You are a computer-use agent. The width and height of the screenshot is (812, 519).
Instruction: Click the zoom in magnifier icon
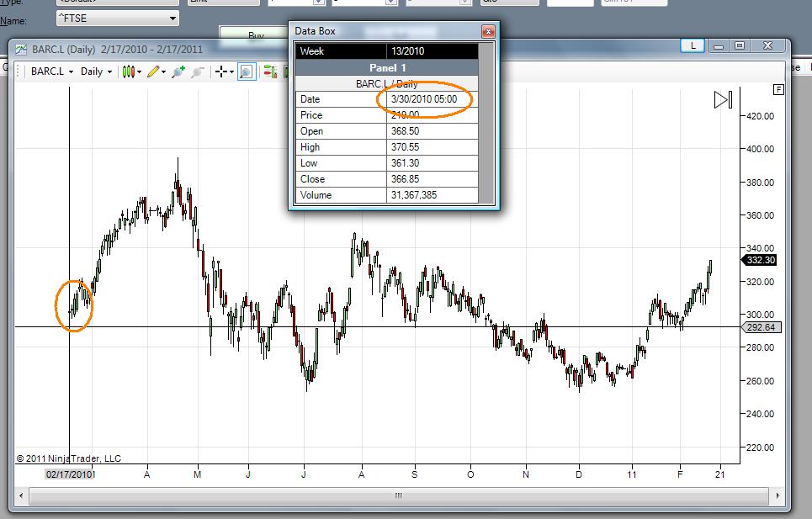click(x=178, y=71)
